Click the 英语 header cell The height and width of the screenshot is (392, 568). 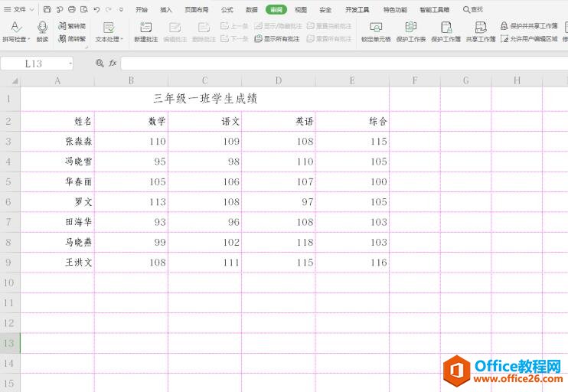279,122
